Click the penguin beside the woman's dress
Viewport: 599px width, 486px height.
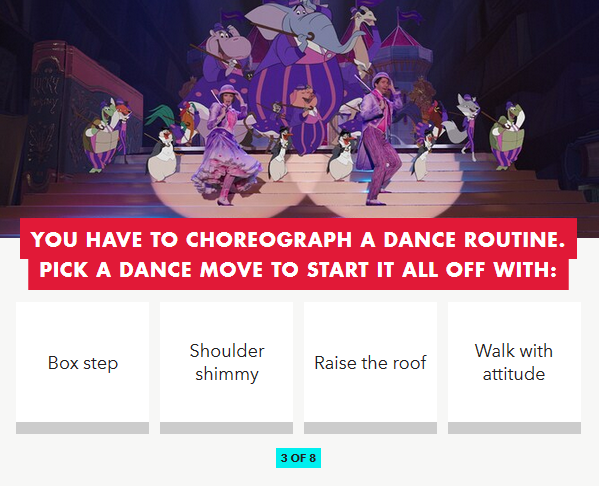click(x=279, y=155)
